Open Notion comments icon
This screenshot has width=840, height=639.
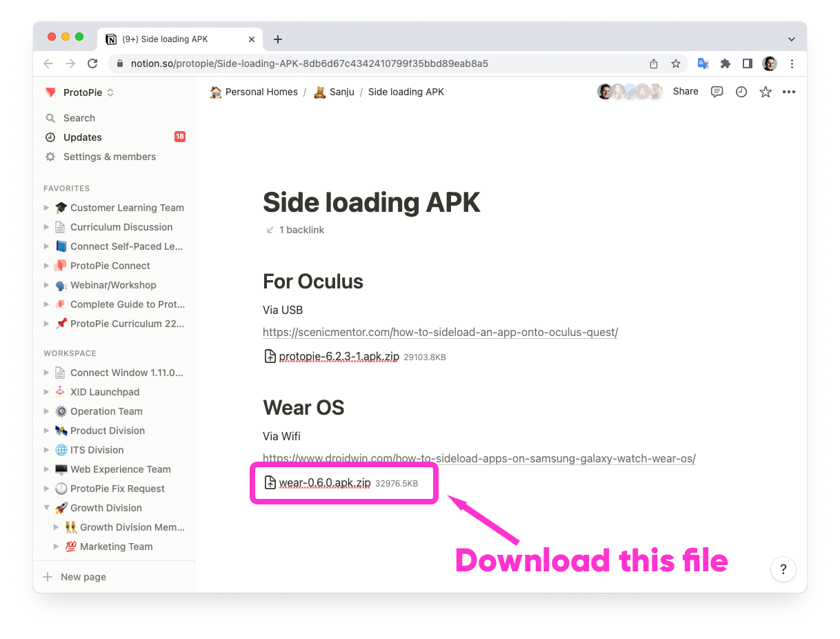point(717,92)
